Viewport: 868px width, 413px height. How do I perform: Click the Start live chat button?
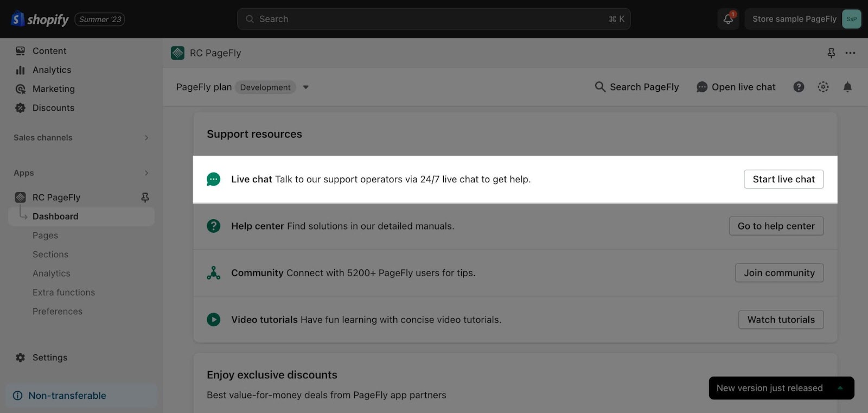tap(783, 179)
